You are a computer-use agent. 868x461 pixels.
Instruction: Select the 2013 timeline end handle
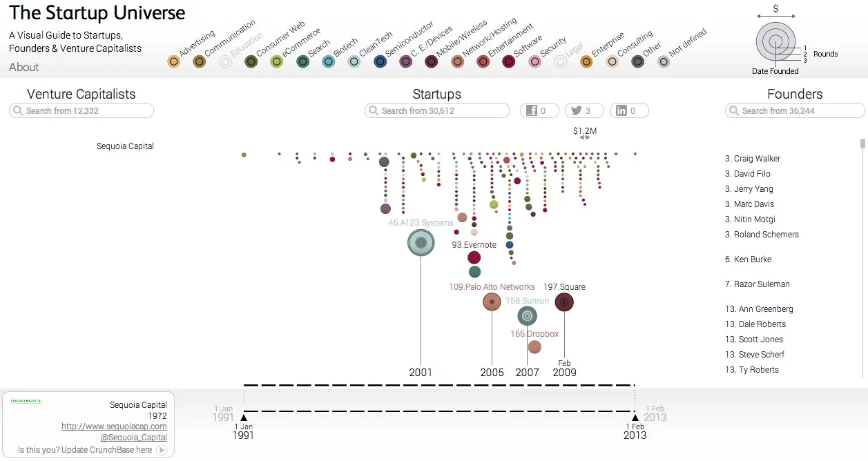coord(635,417)
